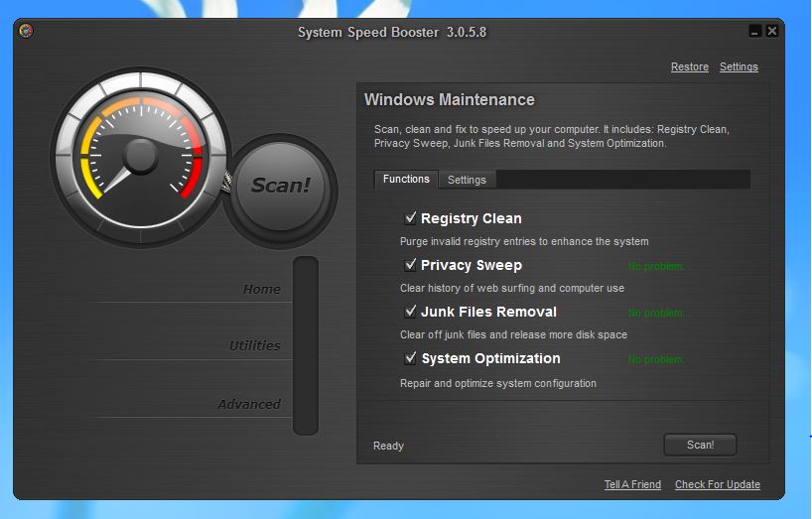
Task: Close the System Speed Booster window
Action: coord(771,31)
